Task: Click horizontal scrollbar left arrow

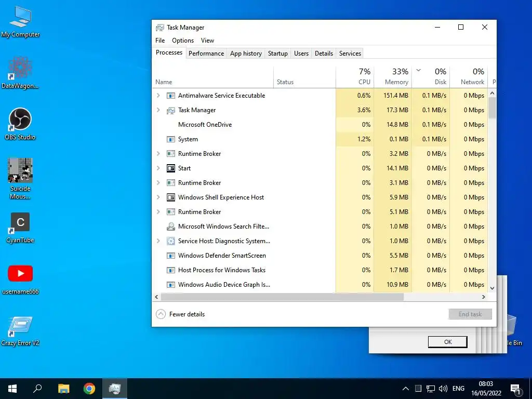Action: (156, 297)
